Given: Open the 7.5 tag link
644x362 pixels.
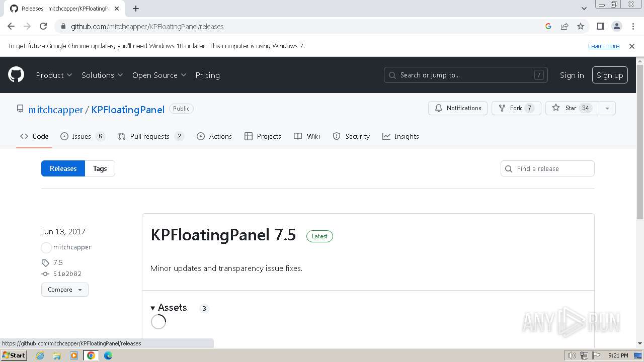Looking at the screenshot, I should pyautogui.click(x=58, y=262).
